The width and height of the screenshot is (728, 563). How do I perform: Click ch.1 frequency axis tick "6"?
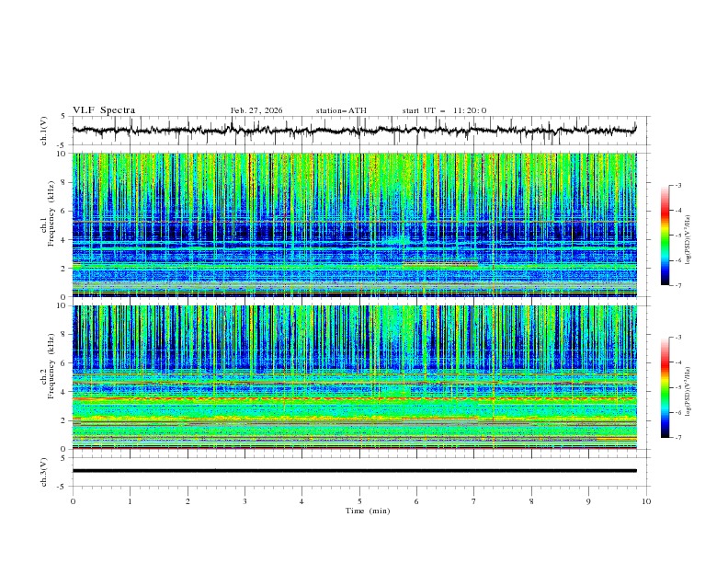[64, 211]
